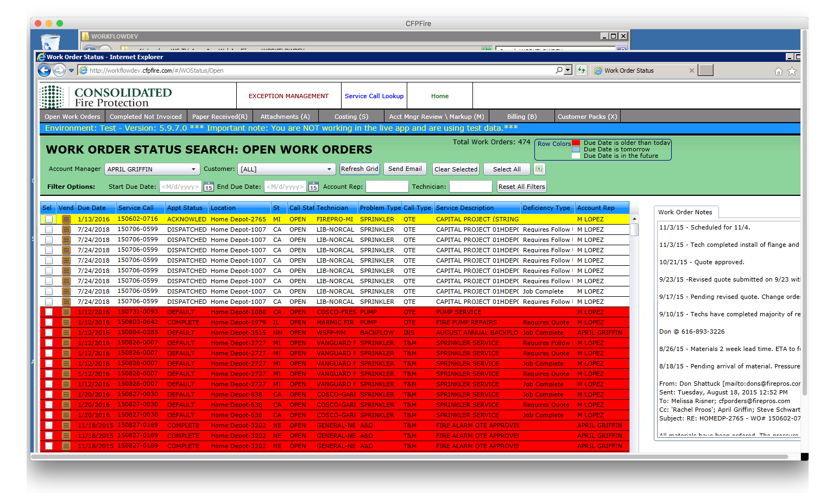Open the IE favorites star icon
839x504 pixels.
tap(792, 71)
